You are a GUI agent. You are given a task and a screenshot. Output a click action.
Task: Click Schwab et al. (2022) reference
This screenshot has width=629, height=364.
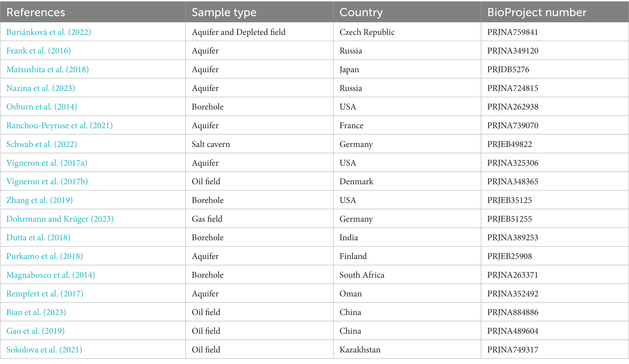[x=42, y=144]
